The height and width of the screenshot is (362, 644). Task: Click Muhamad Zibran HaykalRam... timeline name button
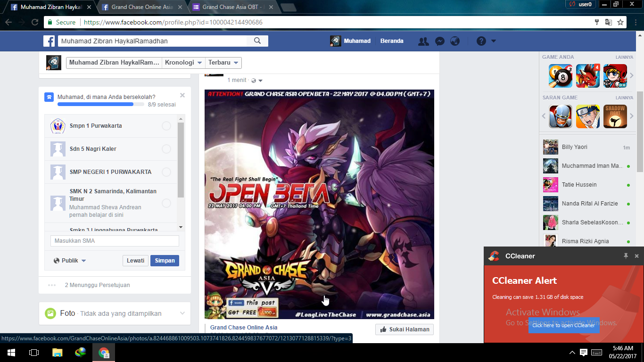114,63
